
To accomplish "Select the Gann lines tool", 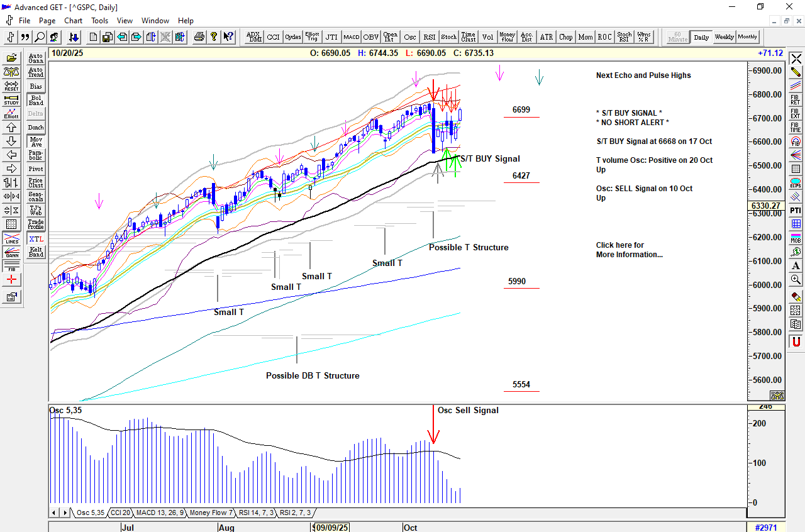I will click(x=11, y=252).
